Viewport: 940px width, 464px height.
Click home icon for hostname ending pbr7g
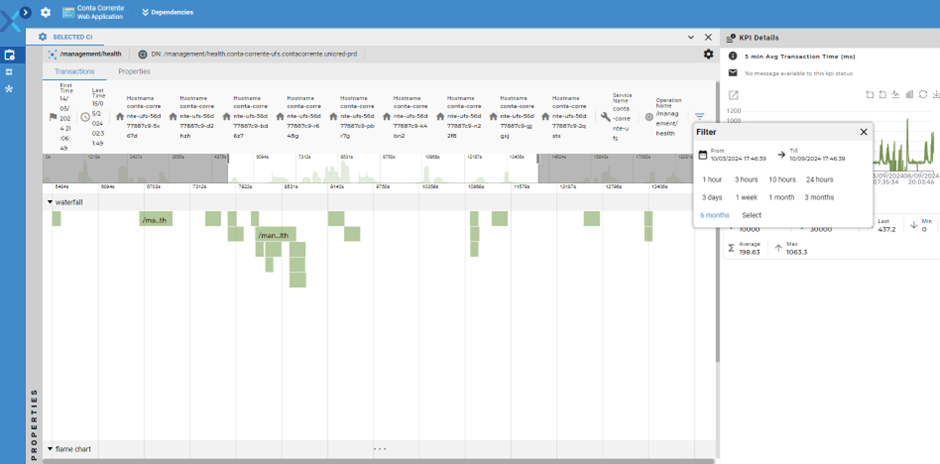(x=333, y=117)
